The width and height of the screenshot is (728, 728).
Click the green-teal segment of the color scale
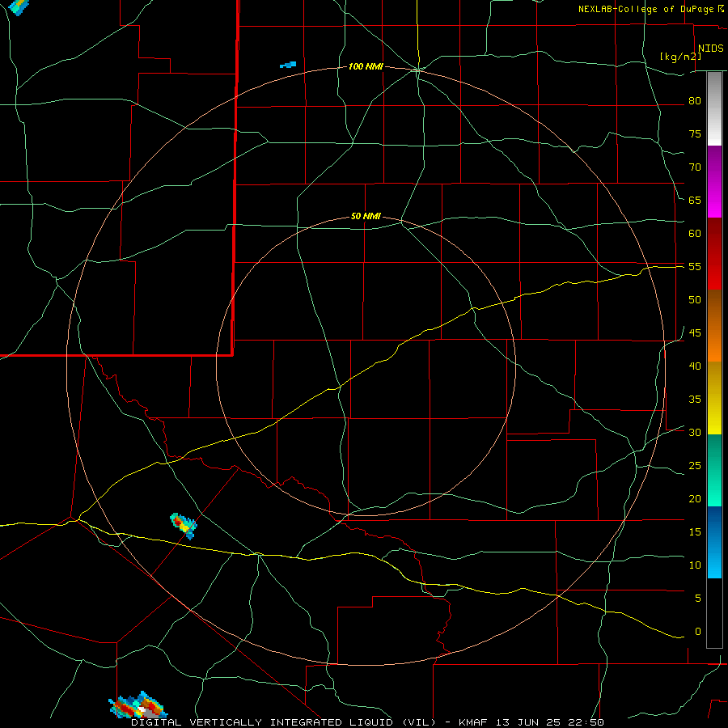coord(714,470)
